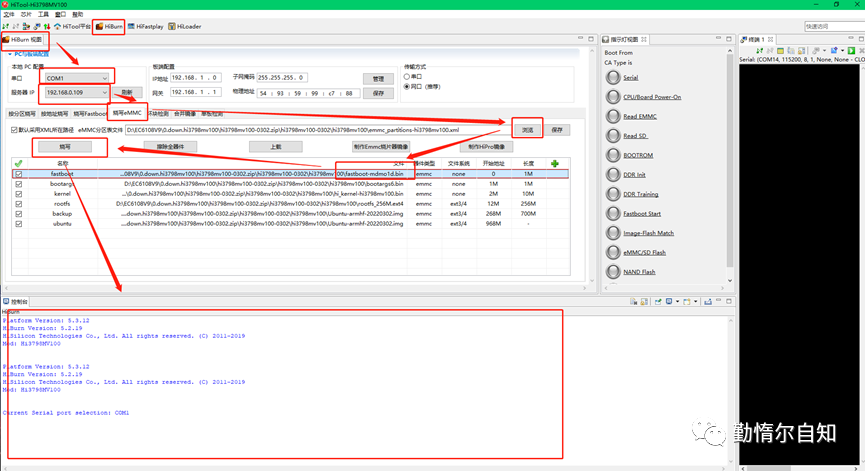The width and height of the screenshot is (865, 471).
Task: Click the 上载 upload button
Action: pyautogui.click(x=276, y=147)
